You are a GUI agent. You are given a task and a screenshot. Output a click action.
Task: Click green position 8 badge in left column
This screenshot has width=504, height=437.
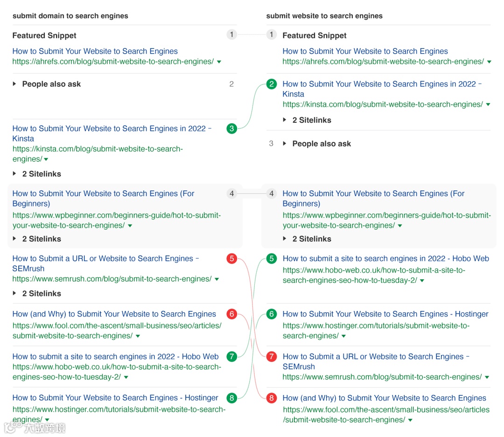point(232,398)
